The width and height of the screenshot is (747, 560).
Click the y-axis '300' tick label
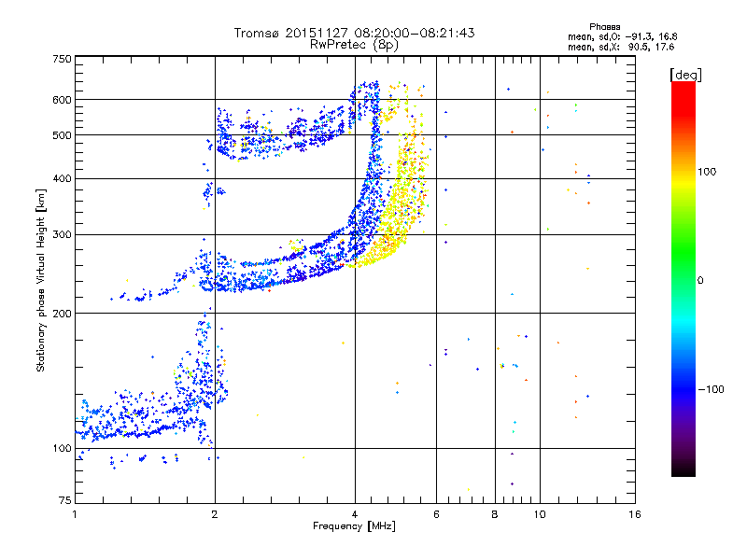point(62,235)
